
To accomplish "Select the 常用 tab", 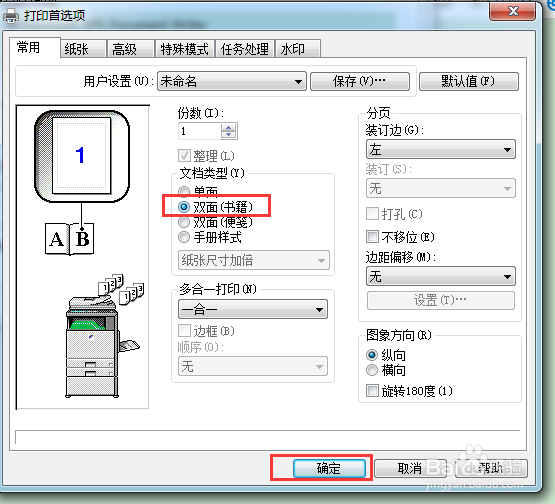I will [x=34, y=47].
